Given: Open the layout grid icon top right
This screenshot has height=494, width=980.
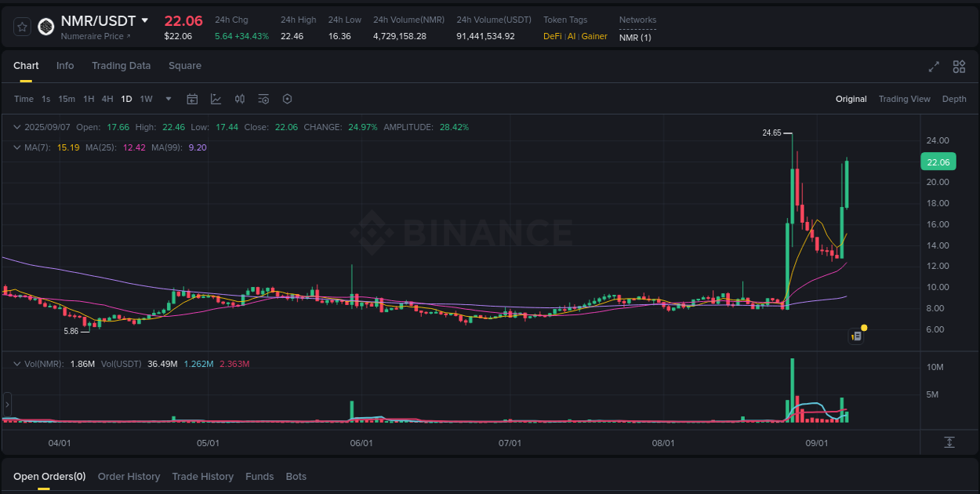Looking at the screenshot, I should [x=959, y=67].
